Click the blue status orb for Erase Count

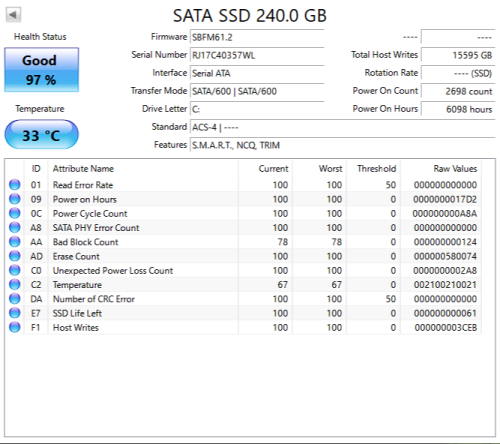pyautogui.click(x=14, y=256)
